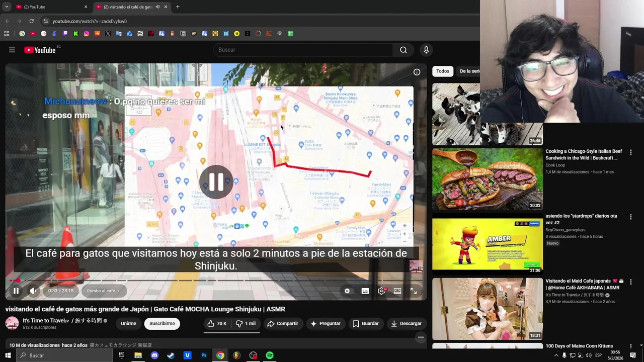Open video info card icon
Viewport: 644px width, 362px height.
click(417, 72)
